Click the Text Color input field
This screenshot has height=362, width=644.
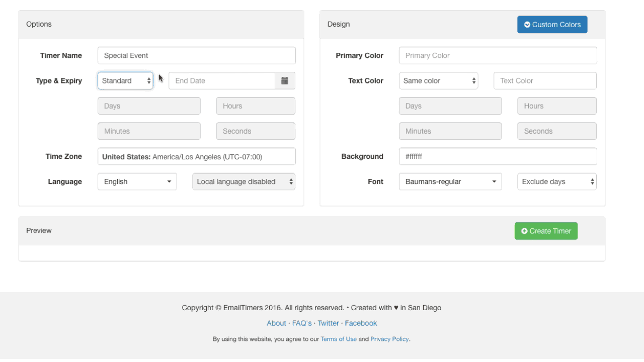(x=545, y=80)
